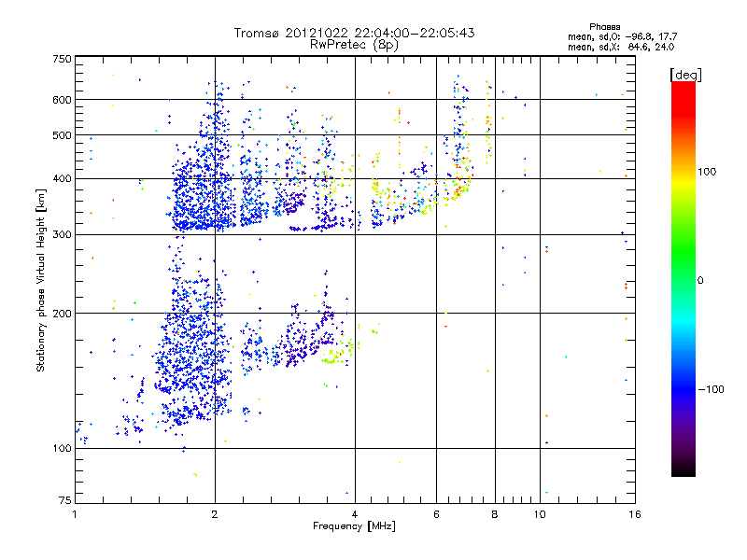Click the y-axis tick label '750'
This screenshot has width=747, height=560.
[x=63, y=59]
